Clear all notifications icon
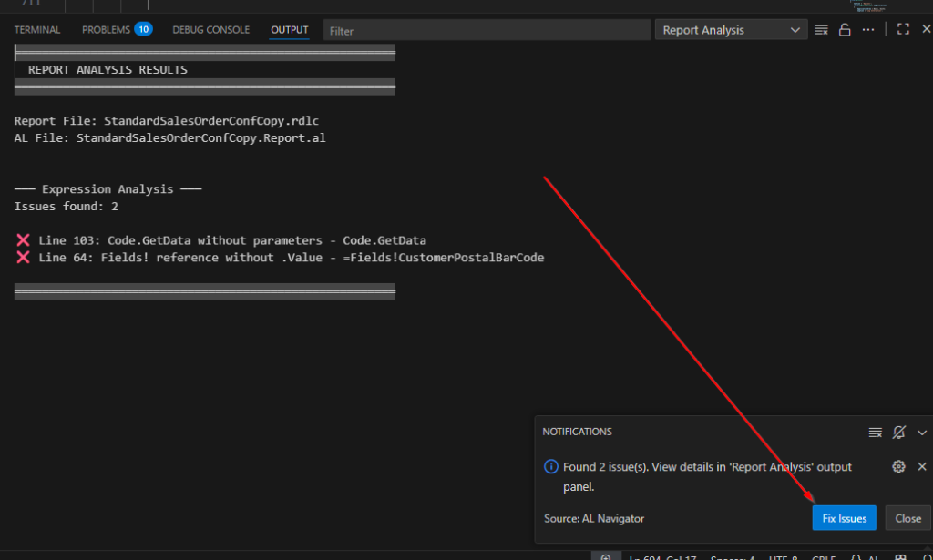The image size is (933, 560). pyautogui.click(x=876, y=432)
